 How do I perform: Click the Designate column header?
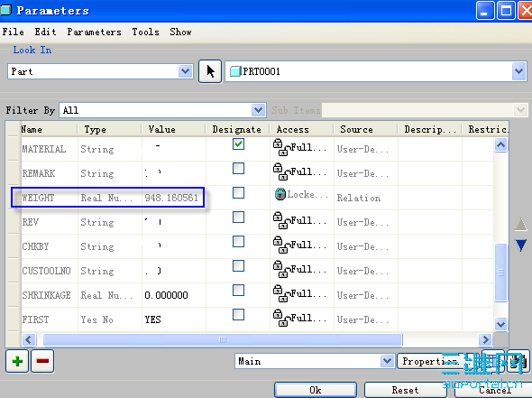pyautogui.click(x=237, y=129)
